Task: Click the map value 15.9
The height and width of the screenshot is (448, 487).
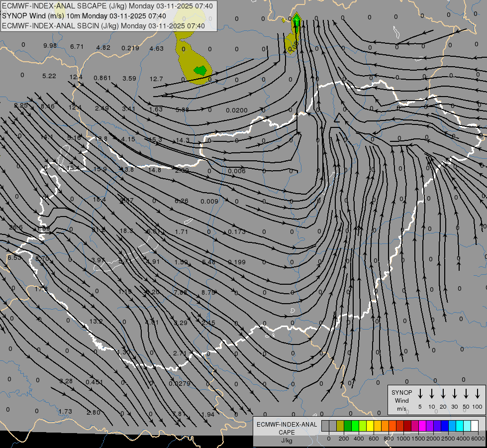Action: (x=100, y=169)
